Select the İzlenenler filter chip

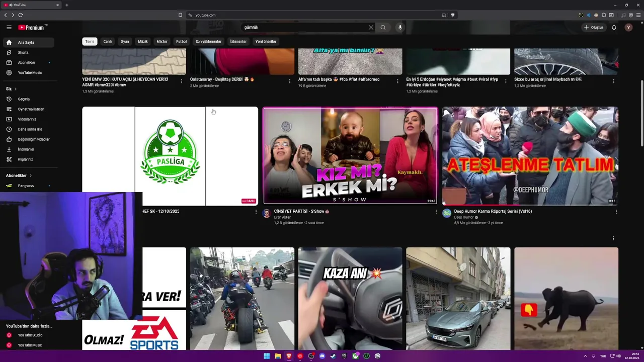238,41
